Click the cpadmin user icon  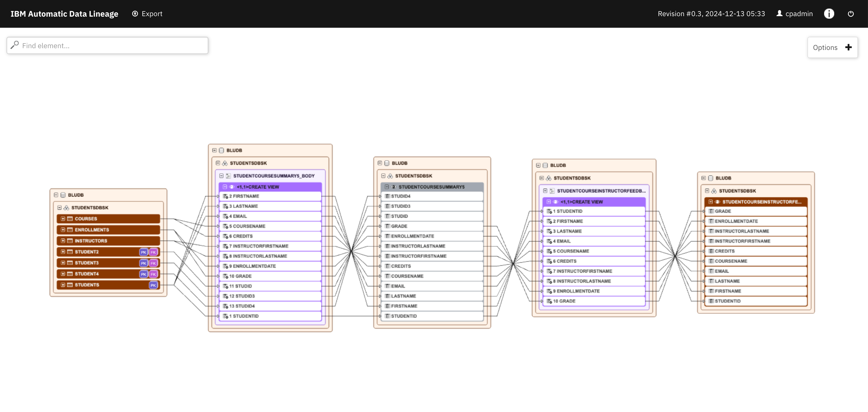(x=779, y=13)
